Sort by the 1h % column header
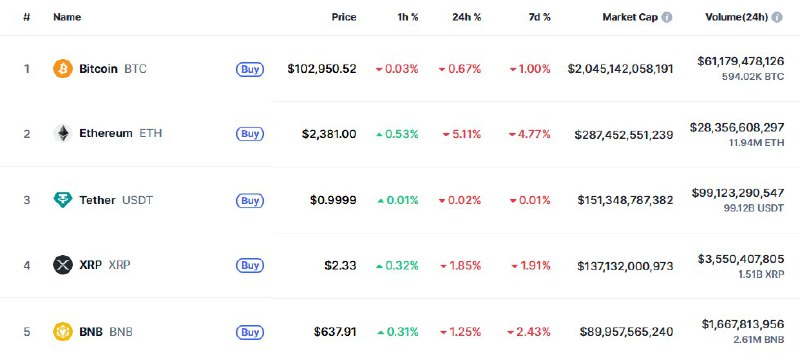This screenshot has width=800, height=361. [x=408, y=17]
